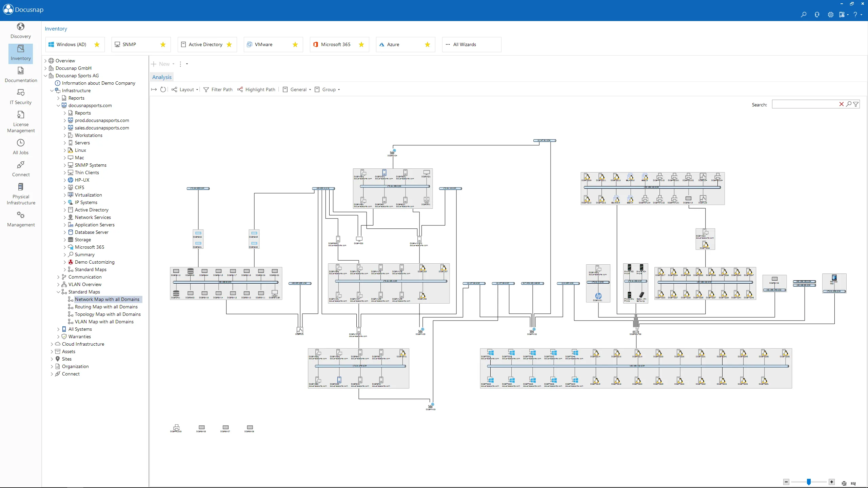Screen dimensions: 868x488
Task: Collapse the docusnapsports.com domain node
Action: point(58,105)
